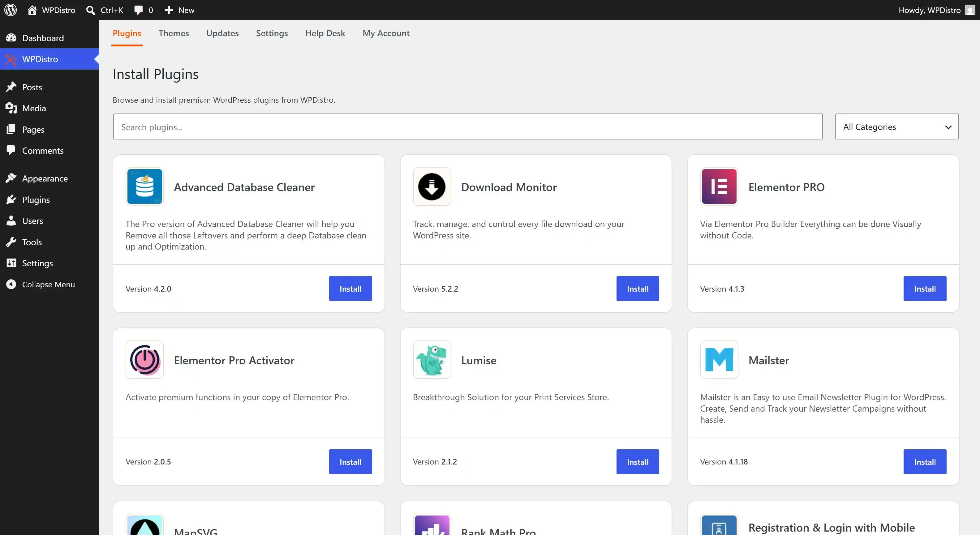
Task: Click the Download Monitor plugin icon
Action: click(x=432, y=187)
